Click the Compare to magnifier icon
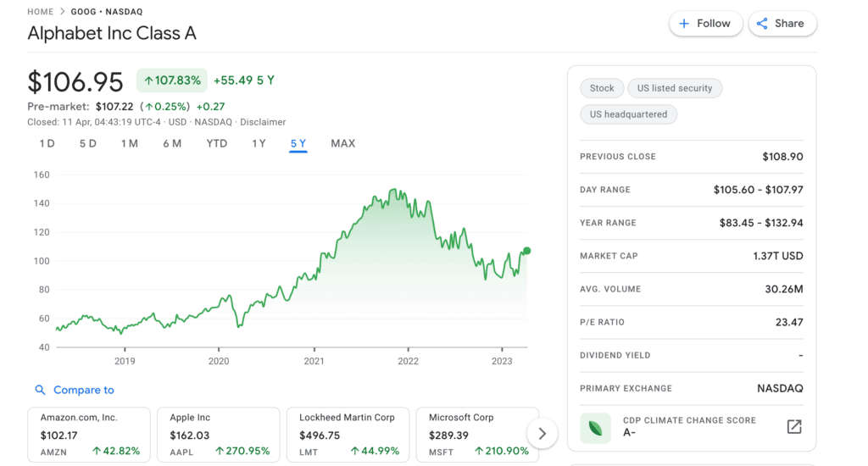 [40, 391]
